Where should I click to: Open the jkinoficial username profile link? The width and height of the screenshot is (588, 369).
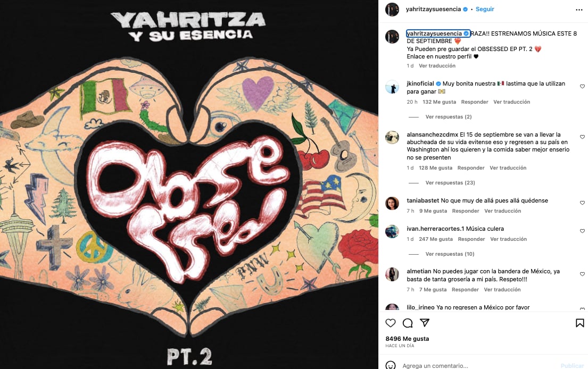click(x=420, y=83)
